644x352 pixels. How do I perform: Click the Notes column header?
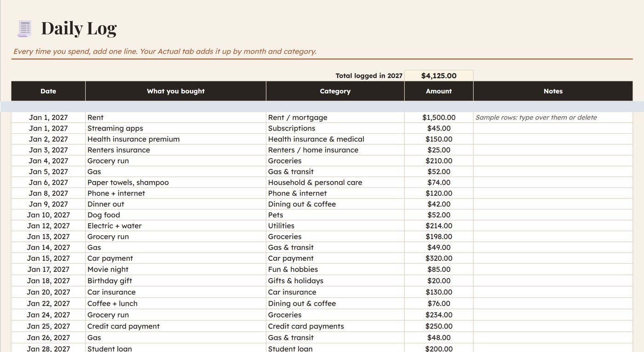click(x=553, y=91)
